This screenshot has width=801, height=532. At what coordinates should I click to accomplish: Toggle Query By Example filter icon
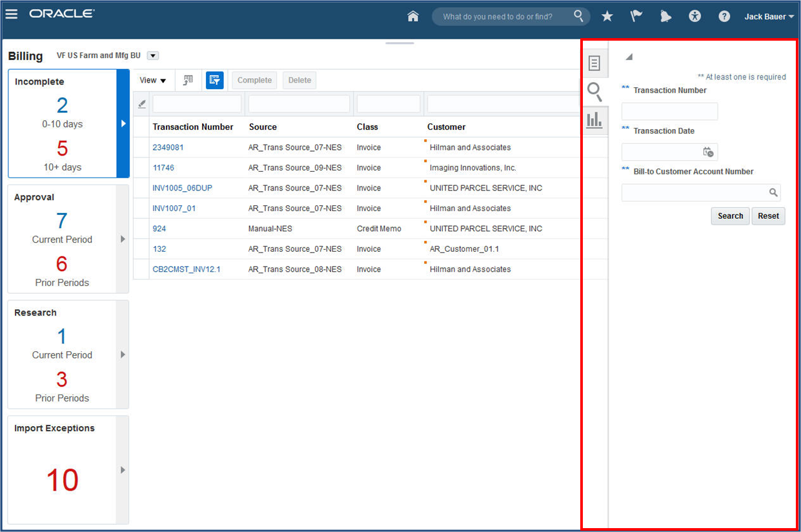(x=214, y=80)
